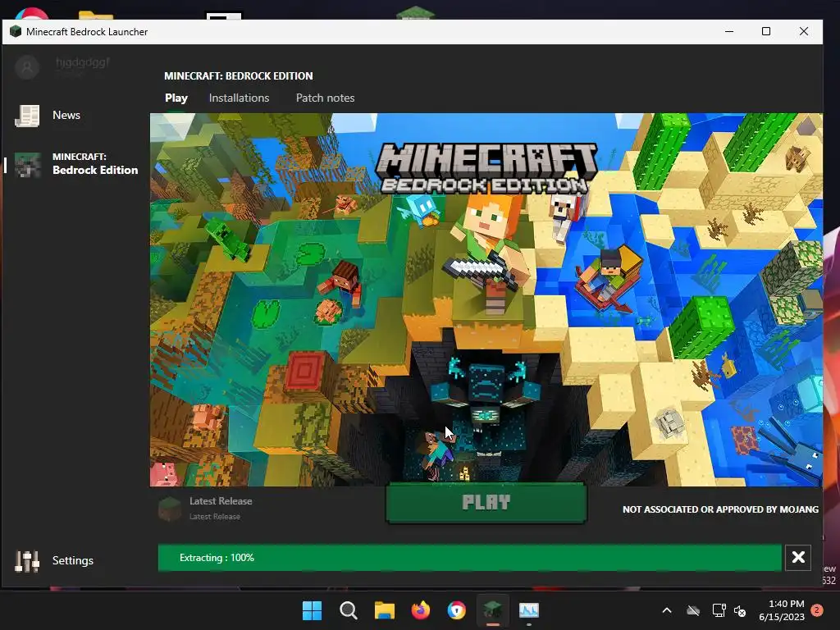Screen dimensions: 840x630
Task: Open the Patch notes tab
Action: 325,98
